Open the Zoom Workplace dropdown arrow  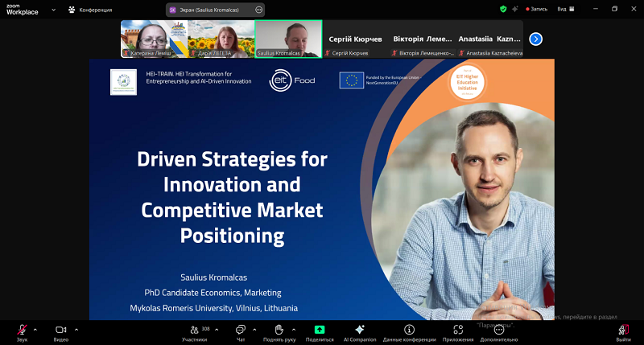coord(53,10)
